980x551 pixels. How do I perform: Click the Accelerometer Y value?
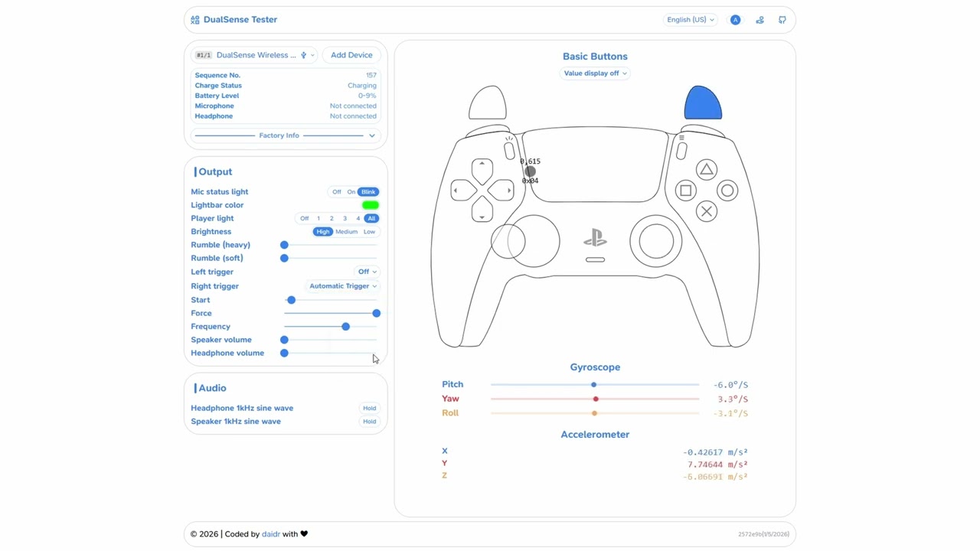point(717,465)
